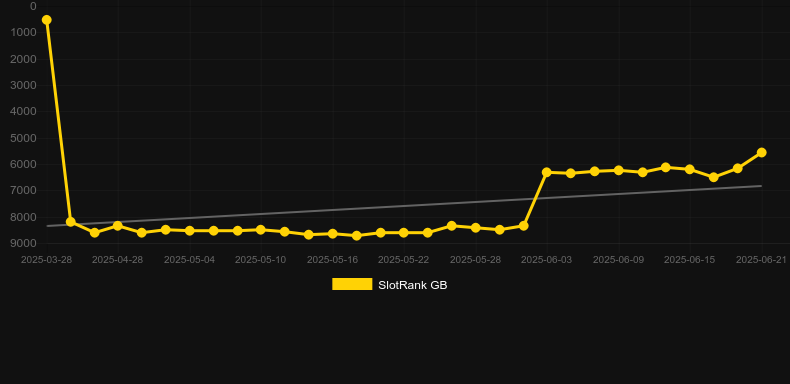Click the y-axis value 5000
790x384 pixels.
[x=24, y=138]
